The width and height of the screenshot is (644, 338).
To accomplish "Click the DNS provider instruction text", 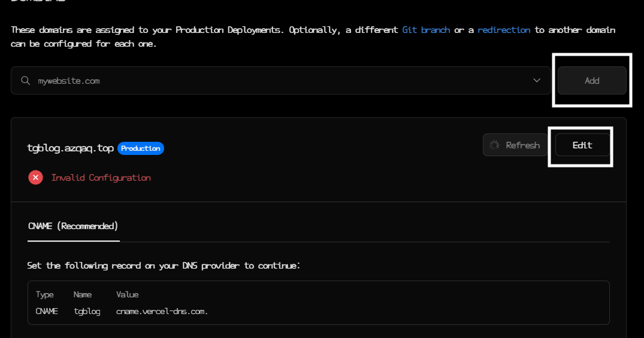I will (164, 265).
